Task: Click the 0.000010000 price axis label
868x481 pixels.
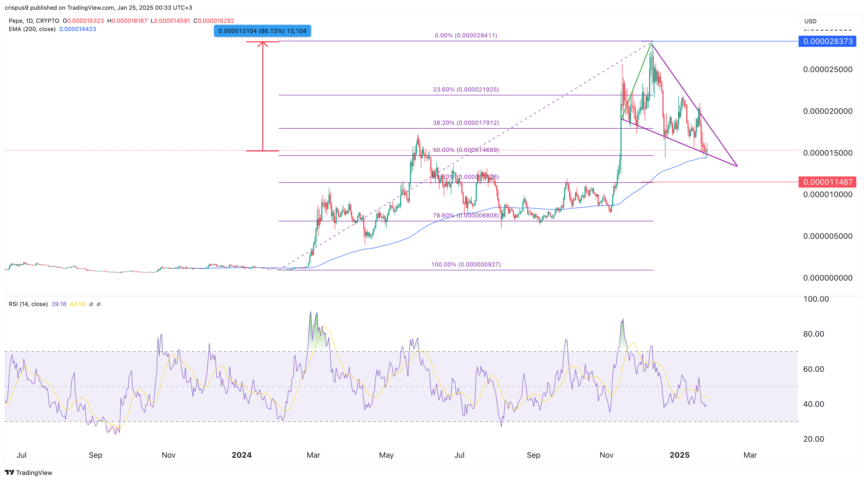Action: coord(828,195)
